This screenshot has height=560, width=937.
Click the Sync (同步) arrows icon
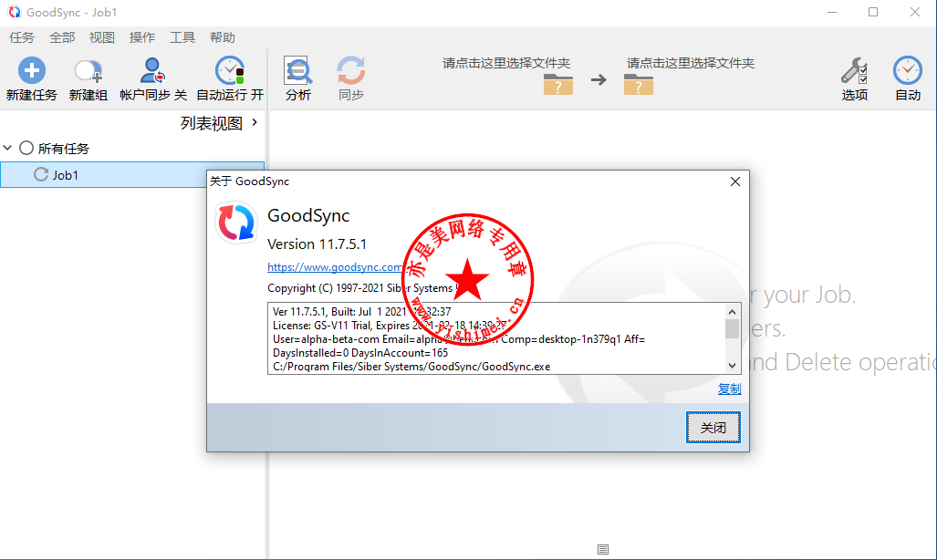(350, 70)
